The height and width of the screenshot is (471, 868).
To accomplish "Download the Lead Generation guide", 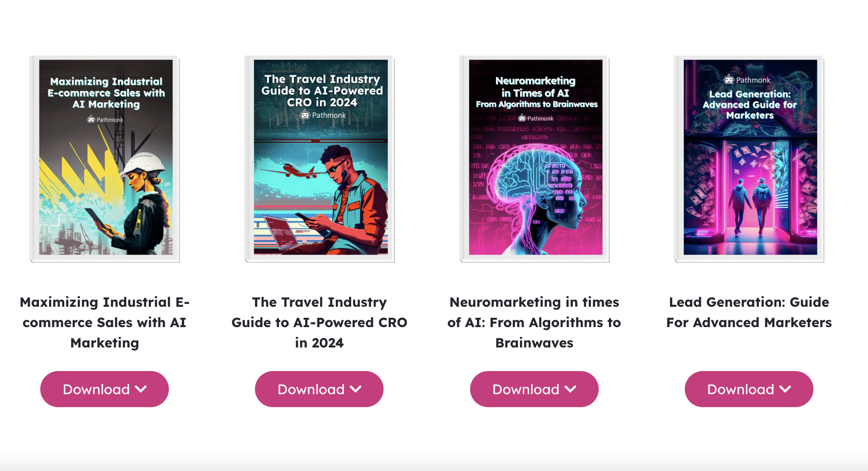I will pos(749,389).
